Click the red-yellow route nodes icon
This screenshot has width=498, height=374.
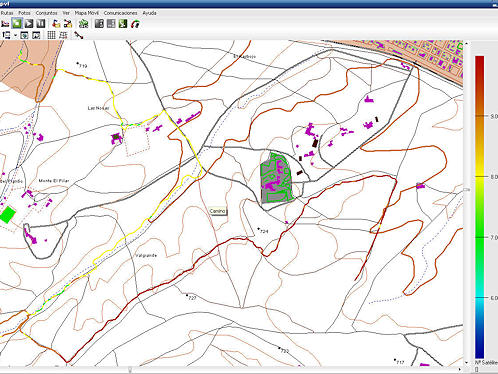(x=68, y=23)
